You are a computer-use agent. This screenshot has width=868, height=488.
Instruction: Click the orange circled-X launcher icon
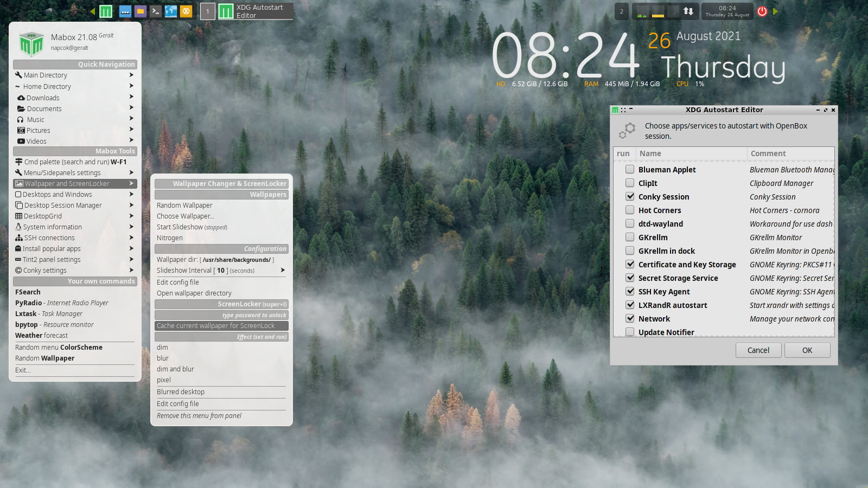186,11
